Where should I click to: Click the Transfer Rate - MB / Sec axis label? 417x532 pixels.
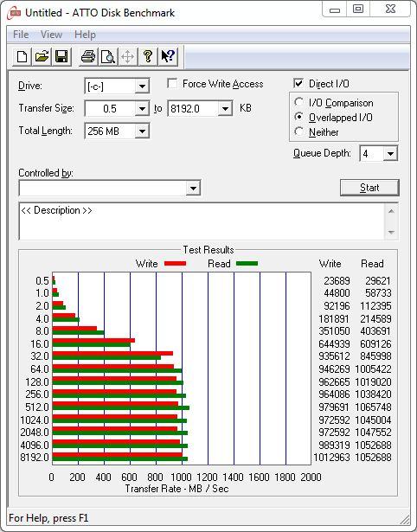pos(176,489)
